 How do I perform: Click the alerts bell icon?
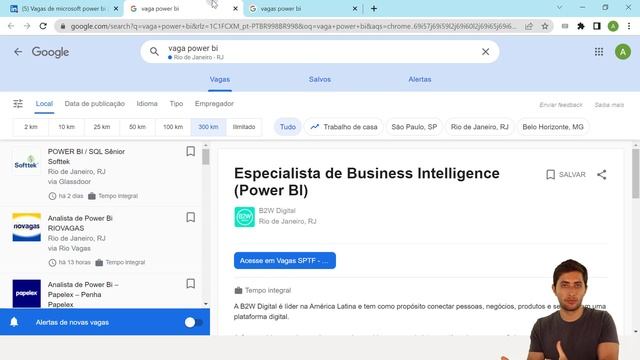14,322
